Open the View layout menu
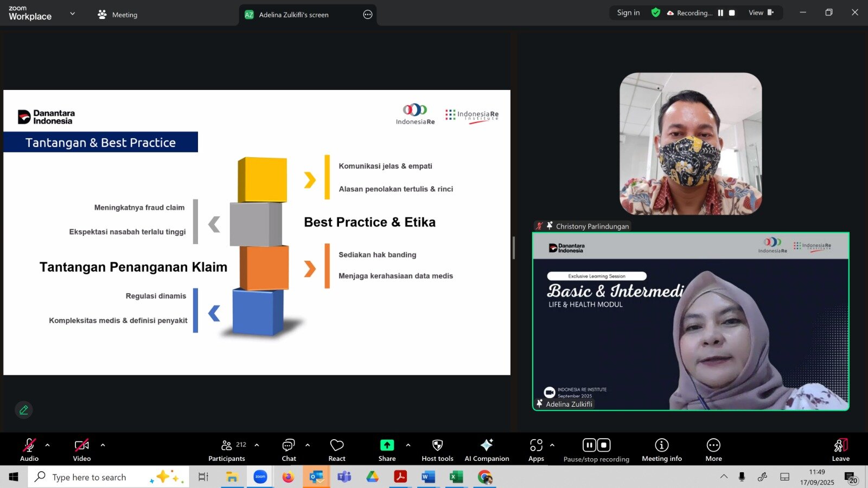Screen dimensions: 868x488 coord(761,13)
